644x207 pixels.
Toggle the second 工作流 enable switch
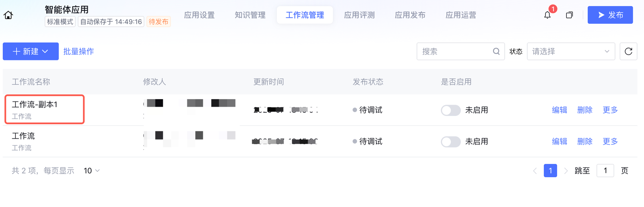451,142
